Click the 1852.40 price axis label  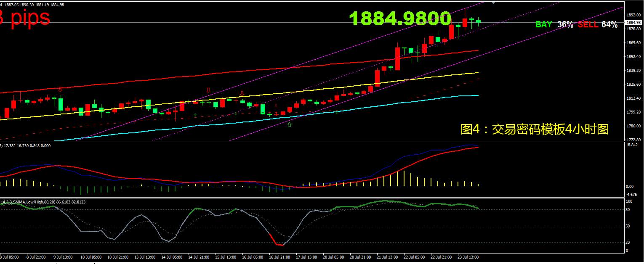[633, 57]
